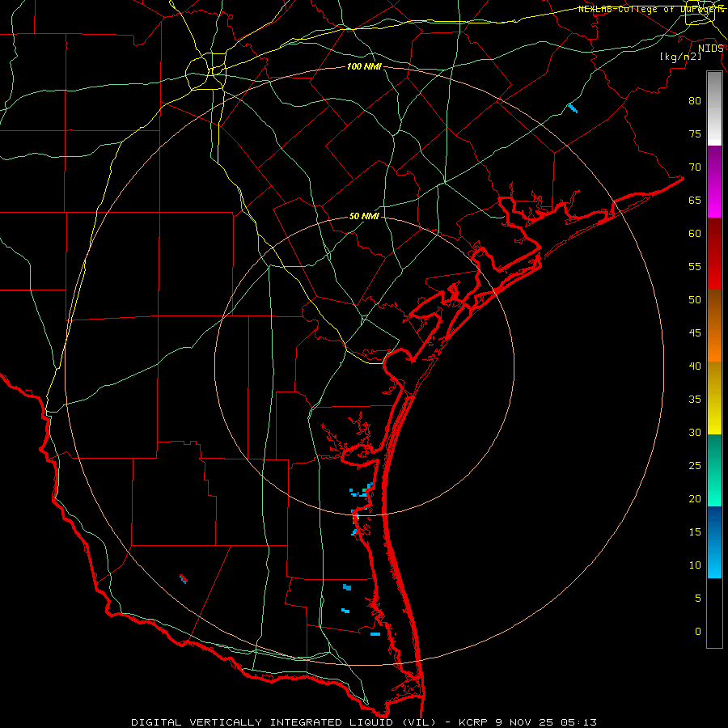Click the 60 value on the color scale
Screen dimensions: 728x728
(695, 233)
